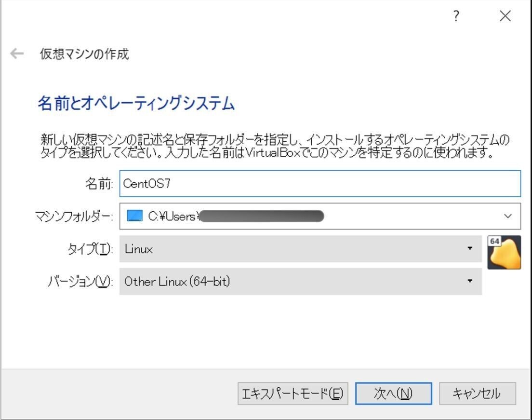532x420 pixels.
Task: Open the バージョン dropdown showing Other Linux (64-bit)
Action: click(x=301, y=282)
